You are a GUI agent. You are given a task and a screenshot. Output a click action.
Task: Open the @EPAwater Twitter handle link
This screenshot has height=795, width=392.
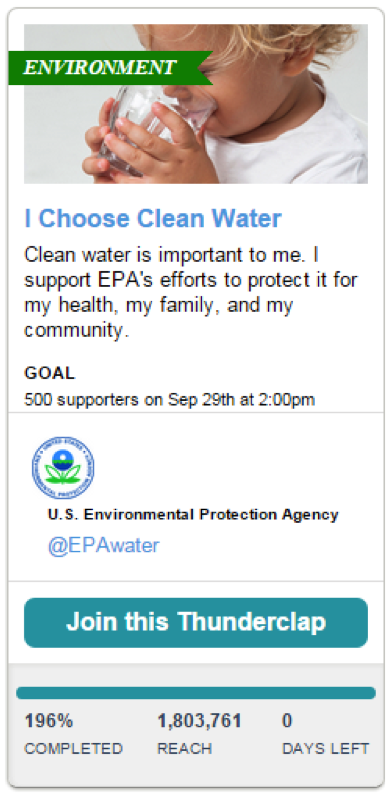pyautogui.click(x=103, y=545)
